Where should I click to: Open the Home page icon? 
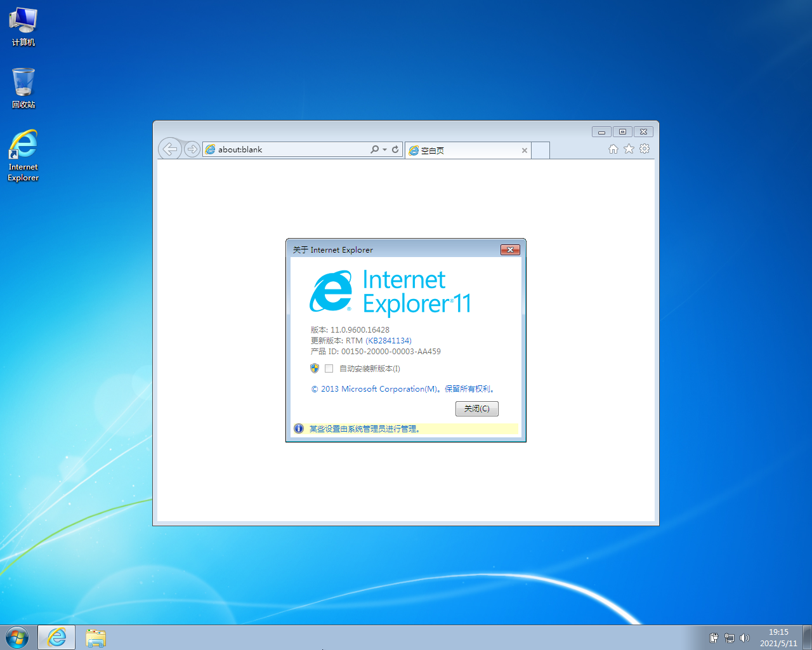coord(613,149)
